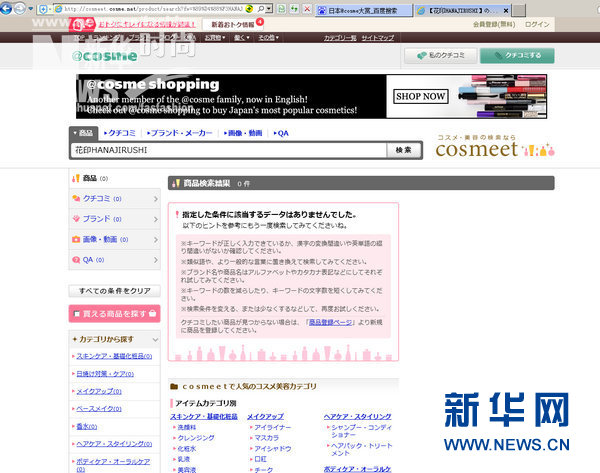Open ベースメイク(0) category link
The height and width of the screenshot is (473, 600).
[99, 409]
